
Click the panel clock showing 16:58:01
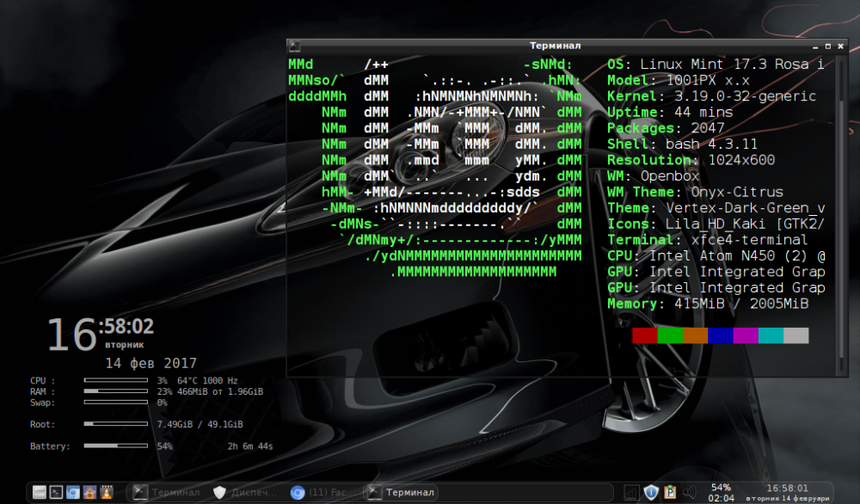(x=787, y=493)
